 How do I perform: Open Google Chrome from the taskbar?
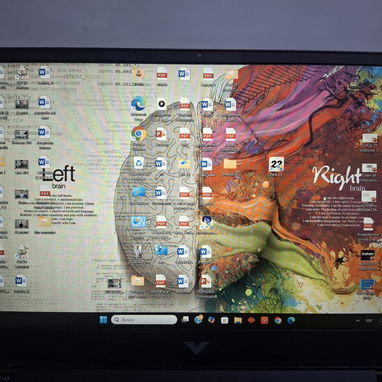278,320
